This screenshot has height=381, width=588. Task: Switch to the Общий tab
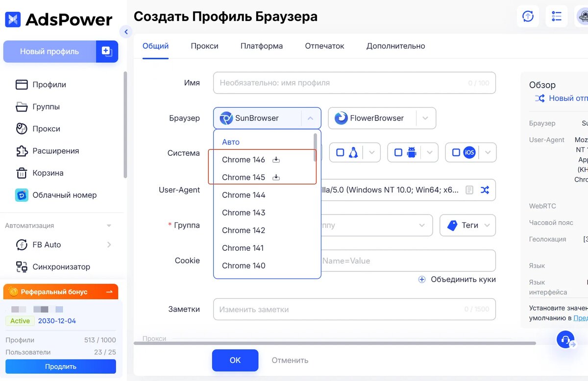pyautogui.click(x=155, y=46)
